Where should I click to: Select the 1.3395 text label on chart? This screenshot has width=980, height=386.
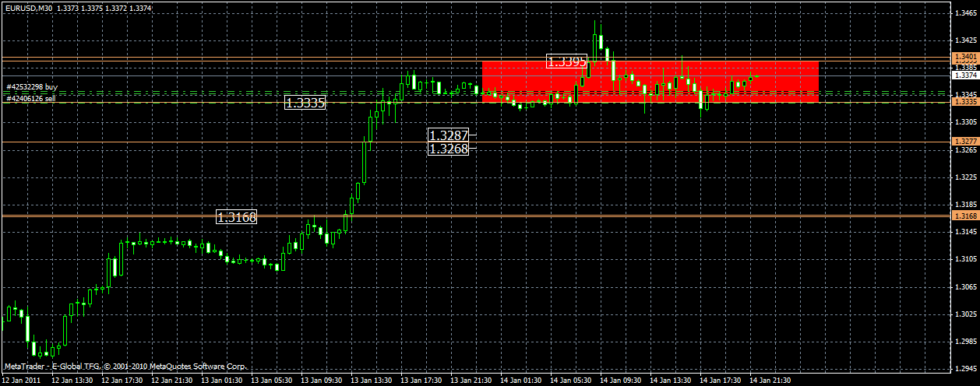[566, 61]
